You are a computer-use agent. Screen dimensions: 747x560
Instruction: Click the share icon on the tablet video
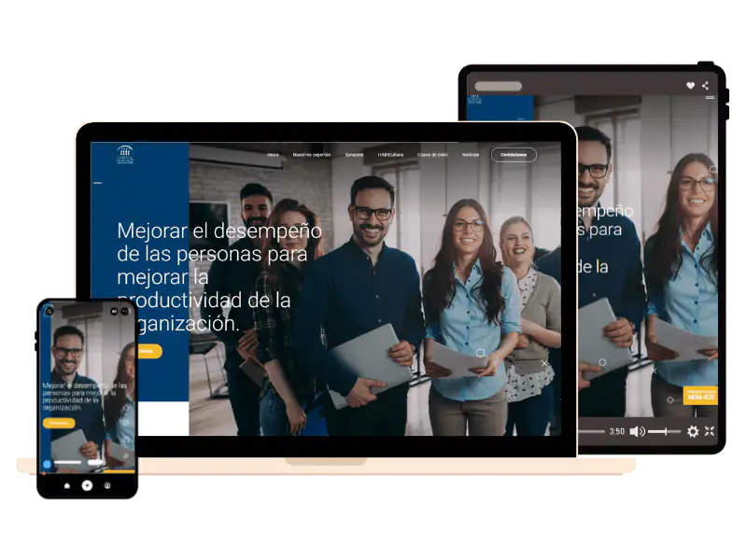705,86
